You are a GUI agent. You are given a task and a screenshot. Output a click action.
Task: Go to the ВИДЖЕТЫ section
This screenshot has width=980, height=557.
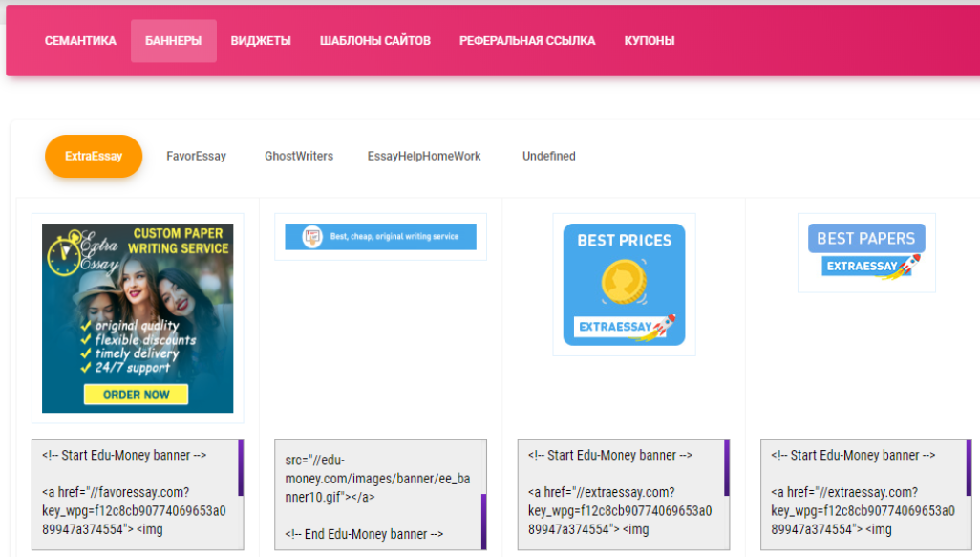pos(261,41)
